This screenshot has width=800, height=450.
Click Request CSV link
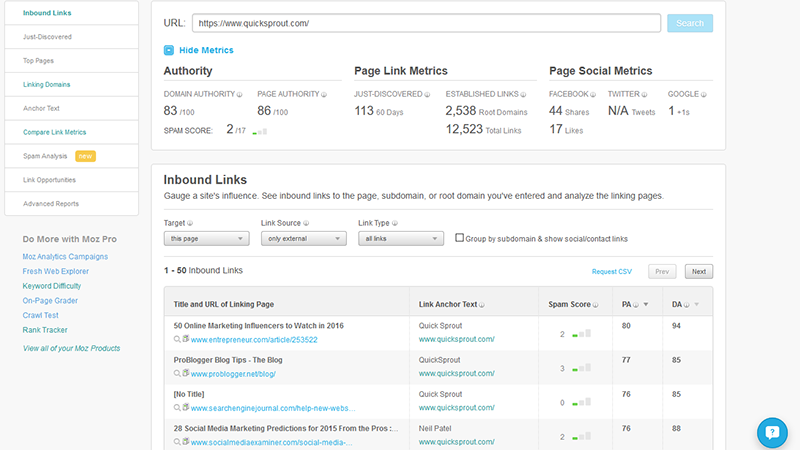(611, 271)
